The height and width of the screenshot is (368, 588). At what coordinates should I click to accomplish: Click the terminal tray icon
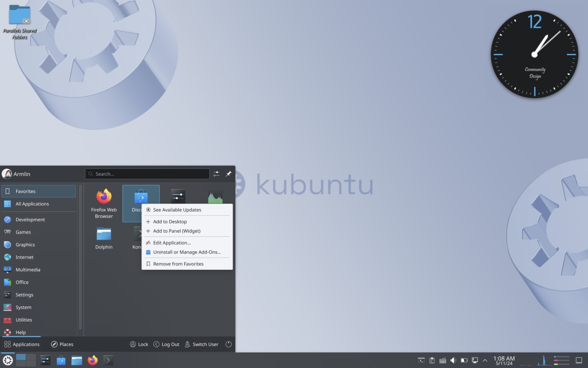pos(421,361)
